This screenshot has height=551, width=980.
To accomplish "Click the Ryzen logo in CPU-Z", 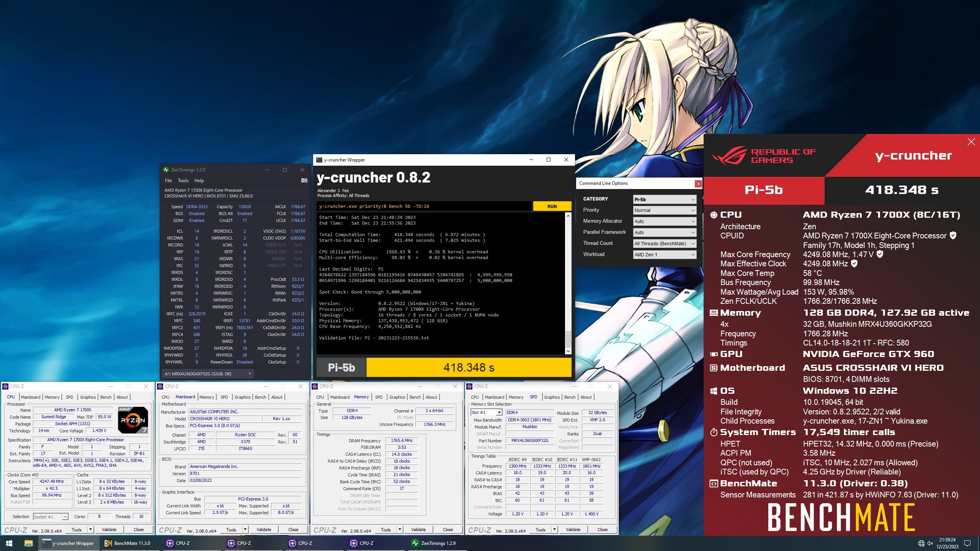I will pos(132,420).
